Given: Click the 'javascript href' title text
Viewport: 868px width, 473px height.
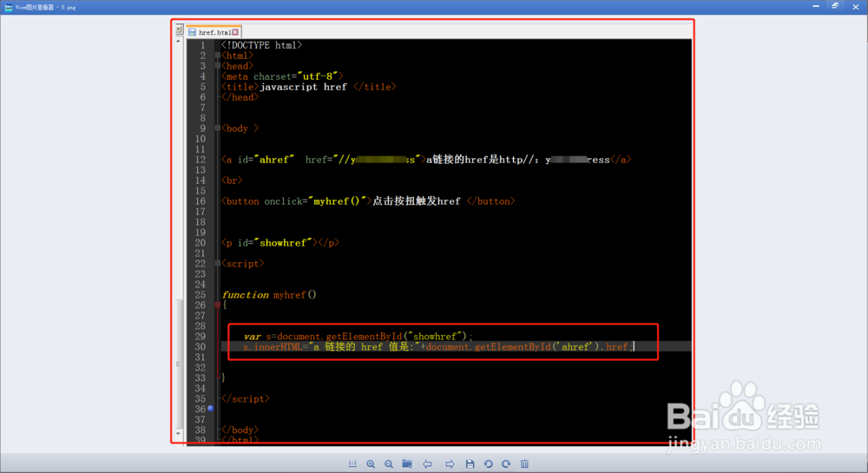Looking at the screenshot, I should 303,87.
